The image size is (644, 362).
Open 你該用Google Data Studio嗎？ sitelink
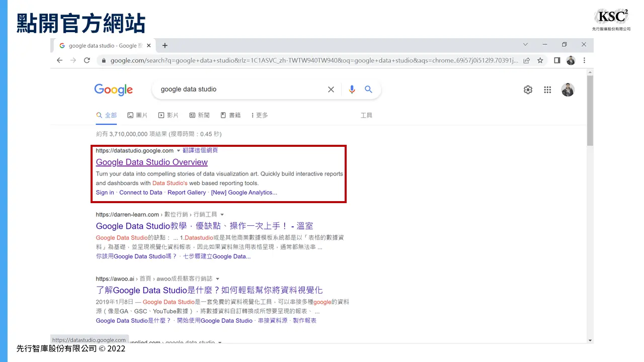[136, 256]
